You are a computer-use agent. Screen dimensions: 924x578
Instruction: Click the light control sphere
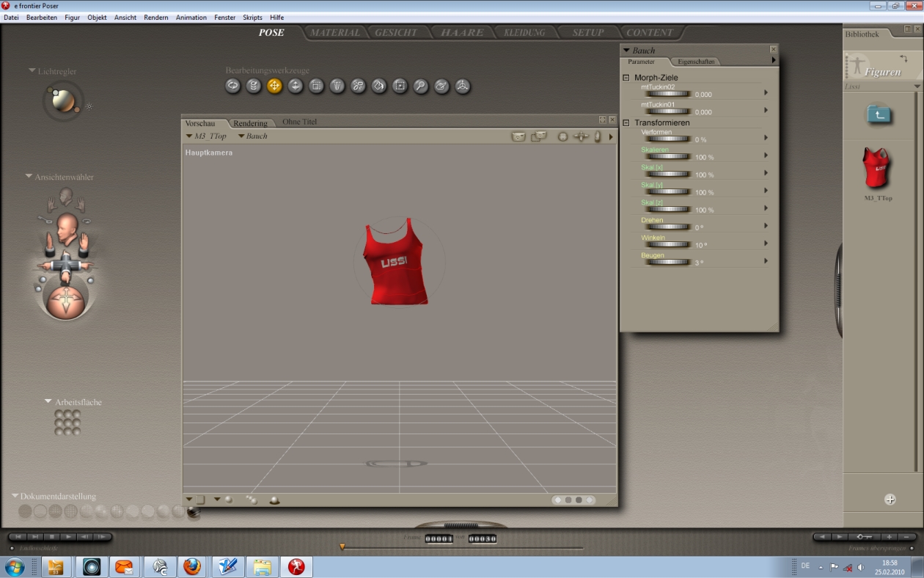pos(63,100)
